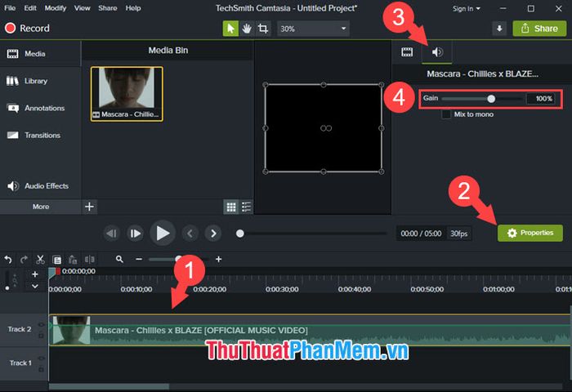Enable the Mix to mono checkbox
This screenshot has height=392, width=572.
446,114
